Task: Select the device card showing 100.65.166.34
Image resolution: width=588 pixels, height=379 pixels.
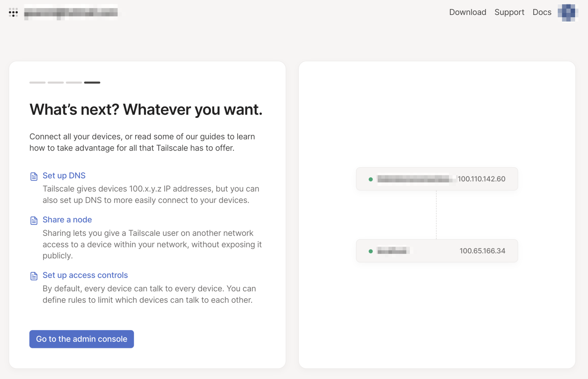Action: tap(437, 251)
